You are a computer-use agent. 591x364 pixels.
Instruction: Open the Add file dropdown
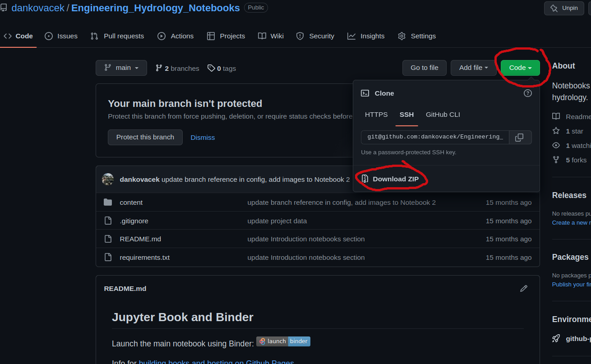(474, 68)
